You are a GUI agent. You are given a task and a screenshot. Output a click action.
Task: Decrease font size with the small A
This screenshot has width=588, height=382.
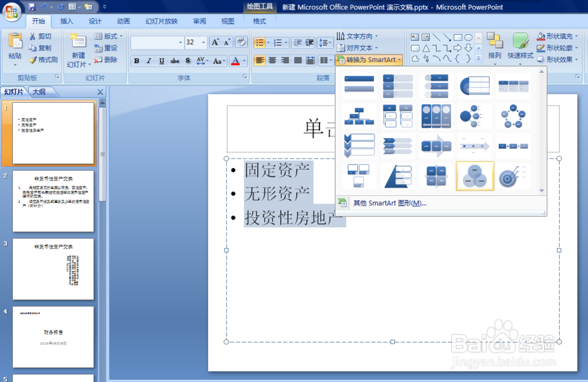point(227,42)
